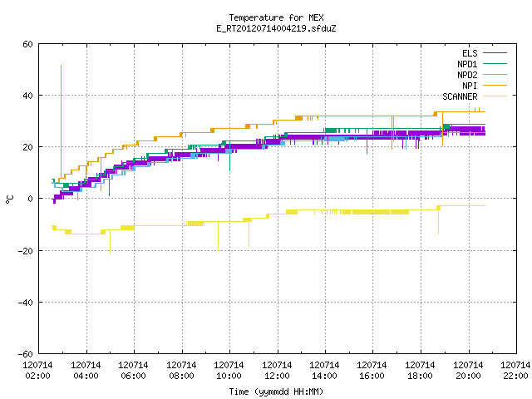Pick the blue NPD2 legend line sample

(495, 74)
